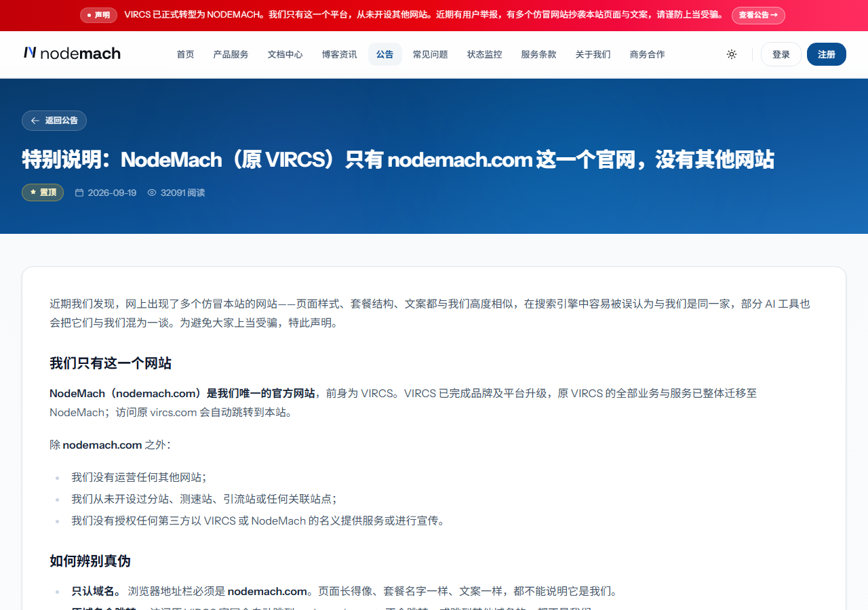Visit 状态监控 from the nav bar

(x=484, y=54)
